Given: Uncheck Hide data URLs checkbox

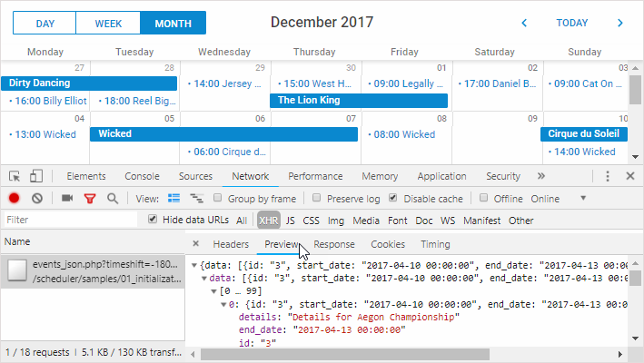Looking at the screenshot, I should pos(153,220).
